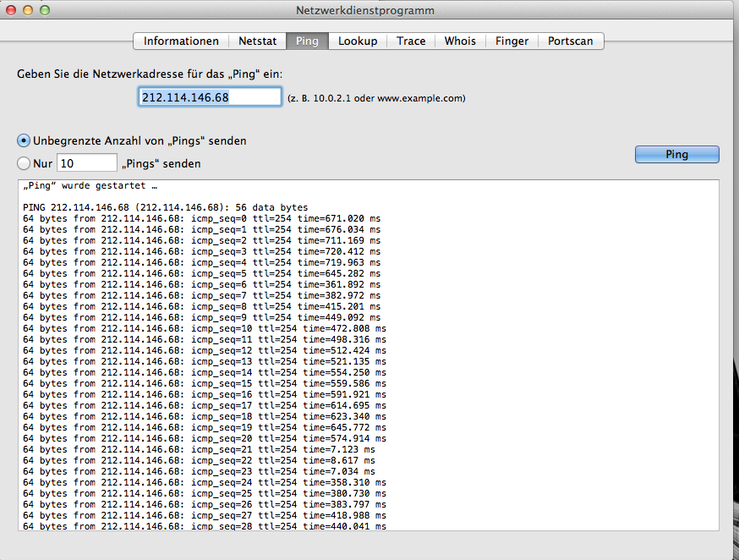739x560 pixels.
Task: Open the Portscan tab
Action: [x=570, y=41]
